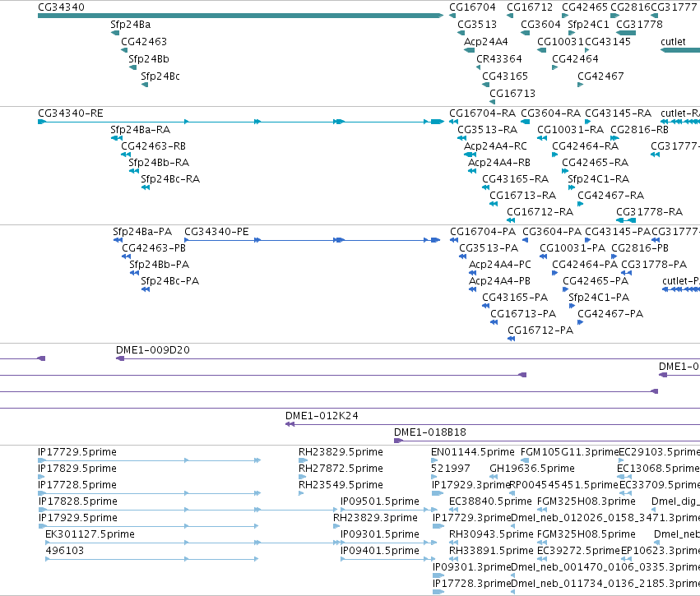
Task: Select the cutlet gene label
Action: 673,41
